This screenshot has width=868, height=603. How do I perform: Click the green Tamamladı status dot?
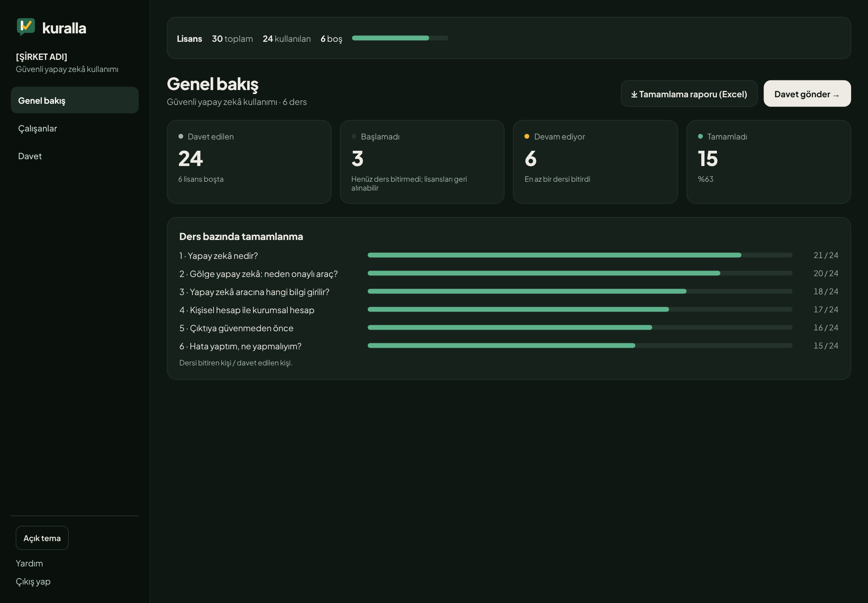pyautogui.click(x=700, y=136)
